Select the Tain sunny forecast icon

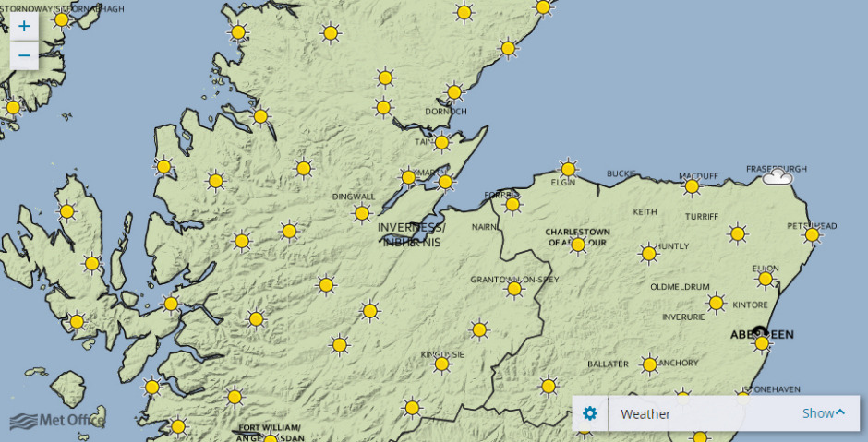coord(441,143)
